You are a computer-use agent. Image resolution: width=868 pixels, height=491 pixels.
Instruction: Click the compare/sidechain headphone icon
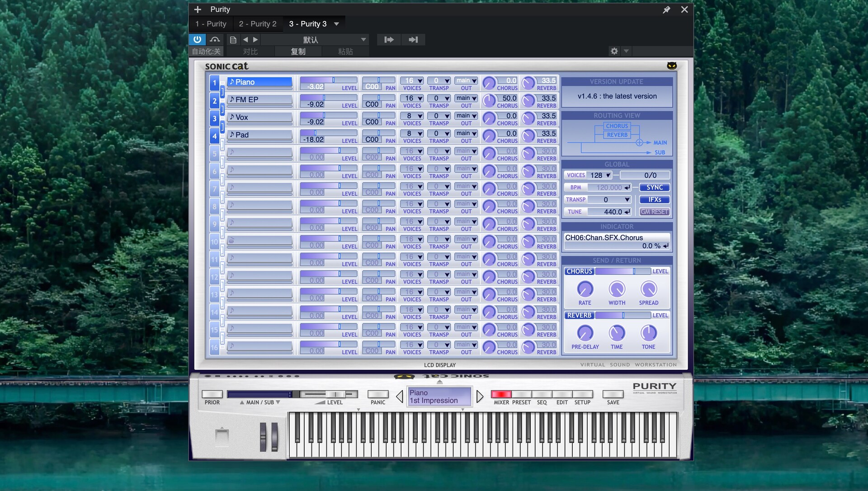215,40
